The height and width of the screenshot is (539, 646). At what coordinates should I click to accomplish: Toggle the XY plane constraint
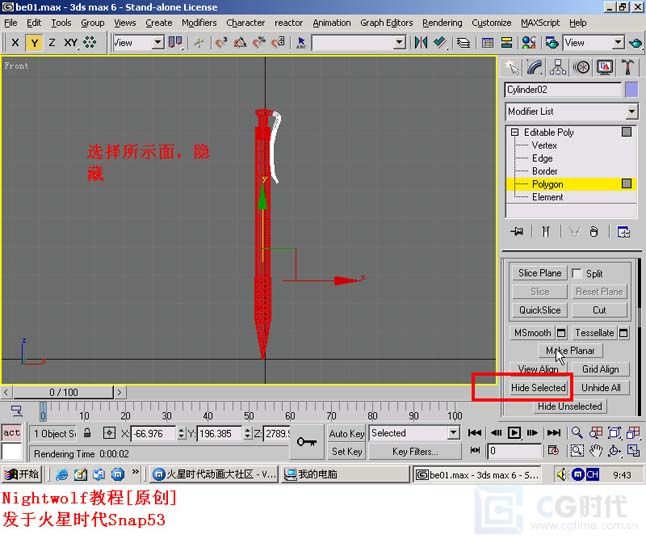[70, 42]
